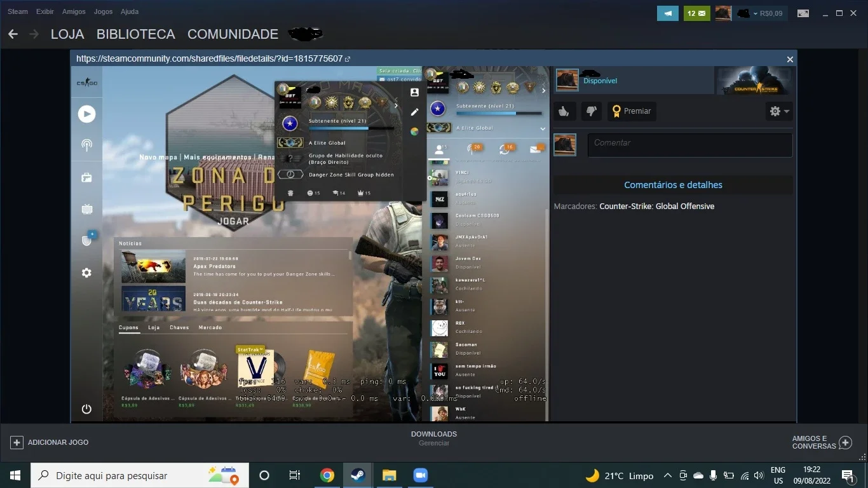
Task: Go to the LOJA section
Action: [67, 34]
